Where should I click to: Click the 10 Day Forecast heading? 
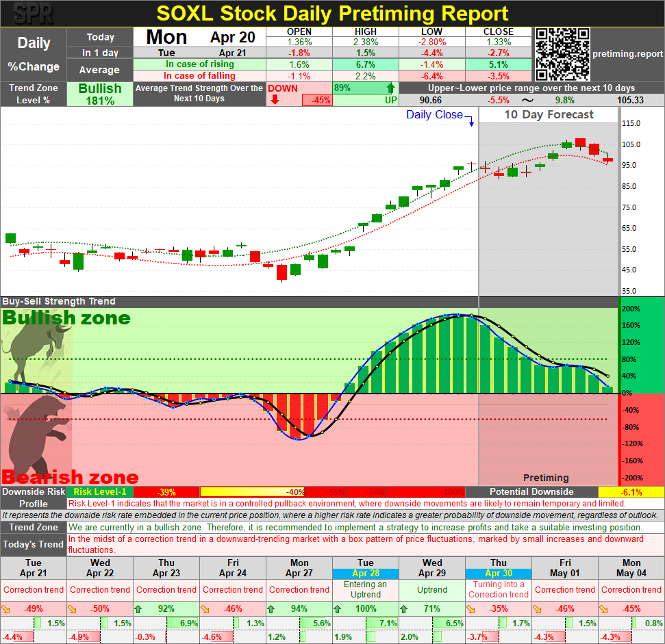point(549,114)
